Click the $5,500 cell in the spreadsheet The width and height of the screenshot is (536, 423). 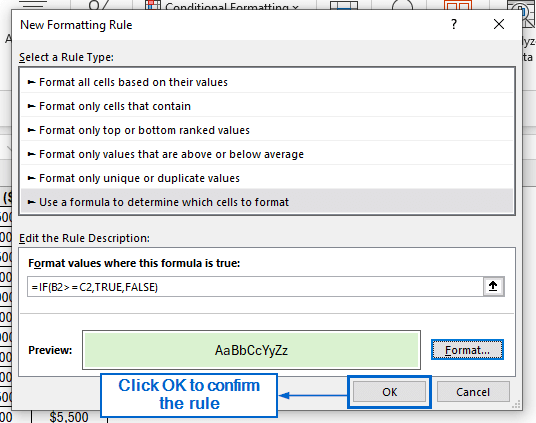pos(69,417)
